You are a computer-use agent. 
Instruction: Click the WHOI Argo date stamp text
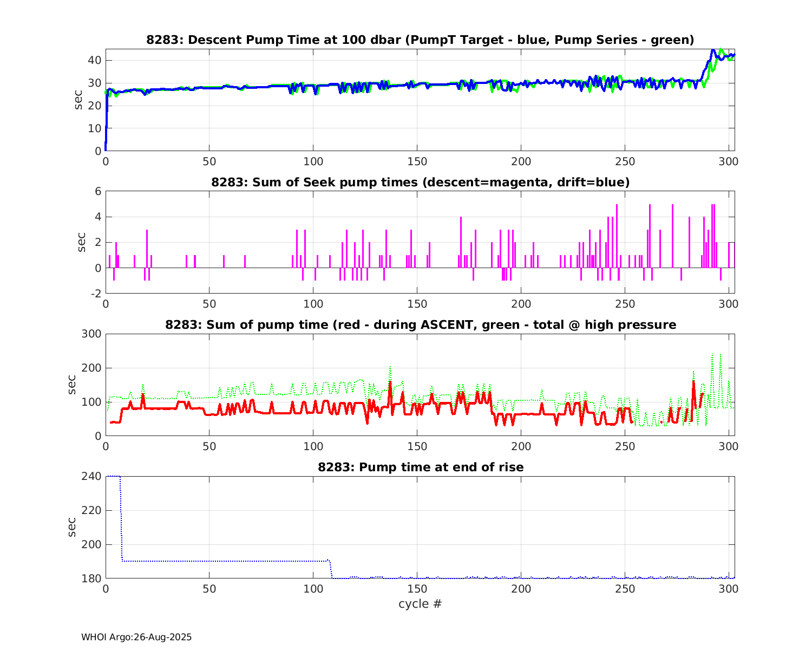click(136, 637)
